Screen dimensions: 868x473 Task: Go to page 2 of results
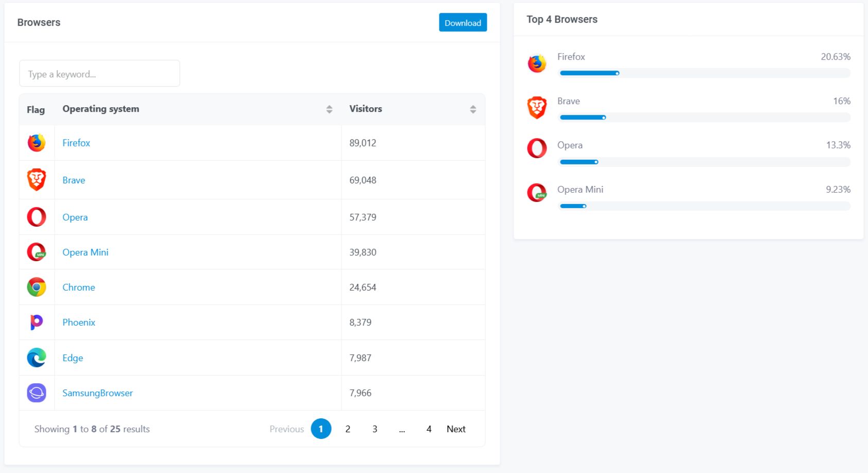(x=348, y=429)
